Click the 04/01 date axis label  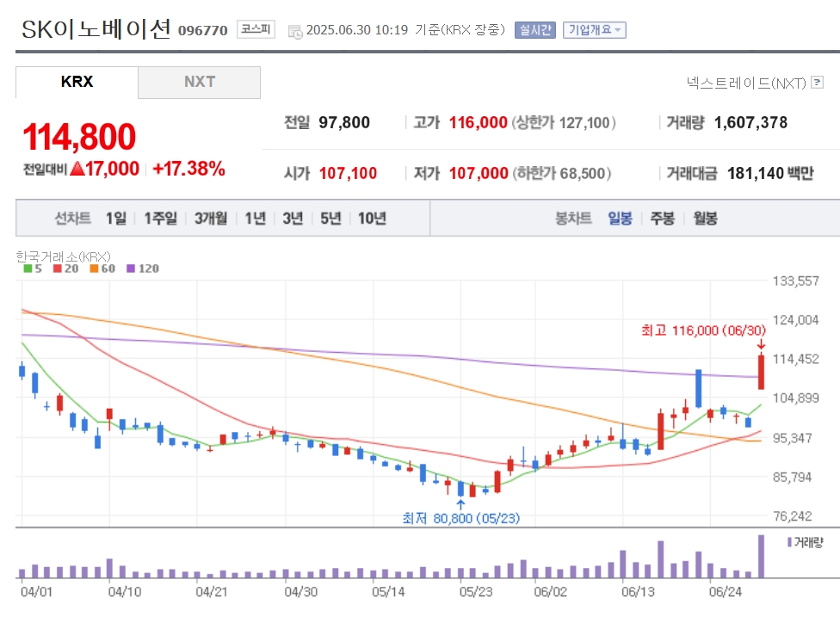point(36,592)
